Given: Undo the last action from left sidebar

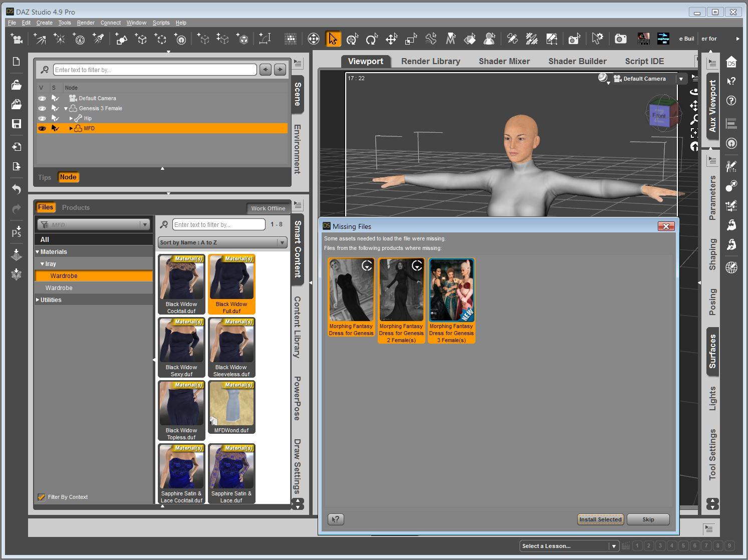Looking at the screenshot, I should point(16,189).
